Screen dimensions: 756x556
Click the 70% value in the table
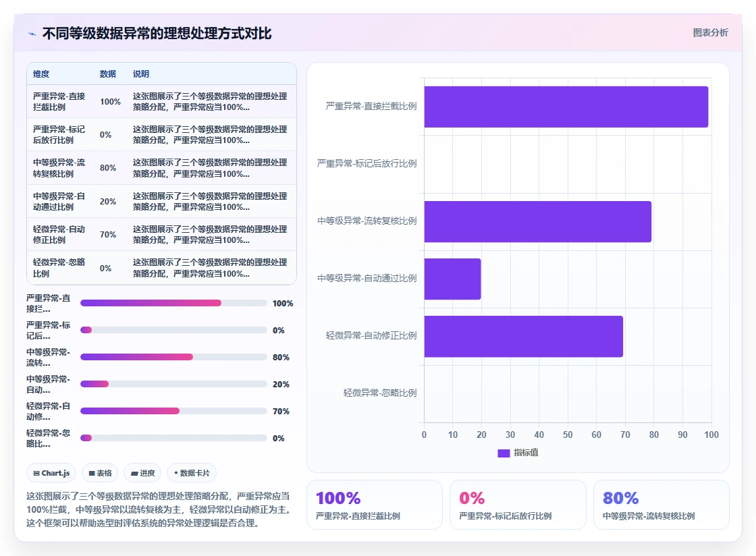[108, 235]
